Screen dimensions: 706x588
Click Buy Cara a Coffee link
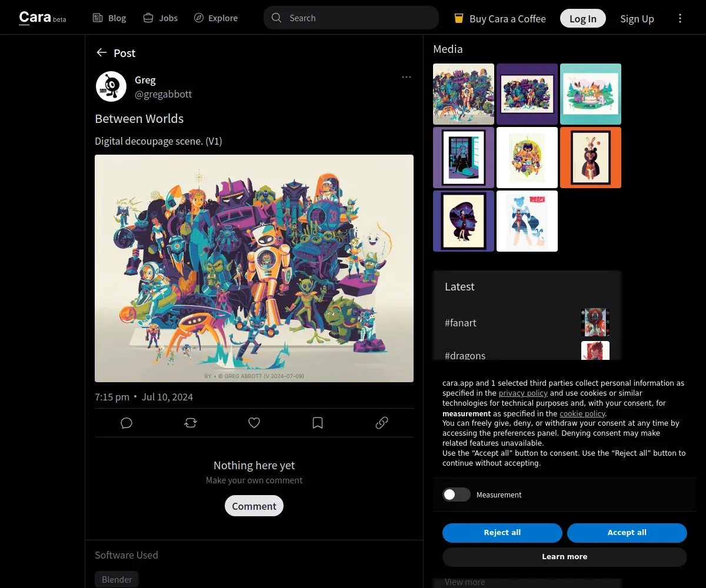tap(499, 19)
